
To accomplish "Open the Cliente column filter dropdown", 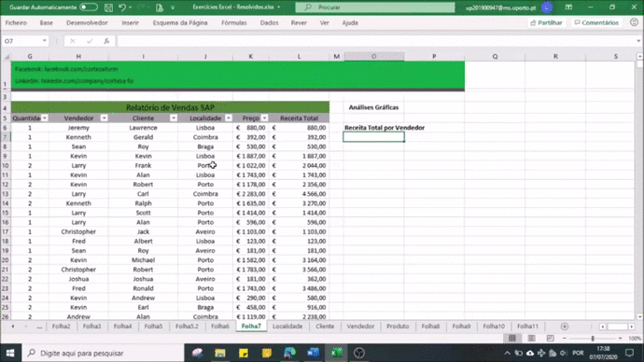I will [x=174, y=118].
